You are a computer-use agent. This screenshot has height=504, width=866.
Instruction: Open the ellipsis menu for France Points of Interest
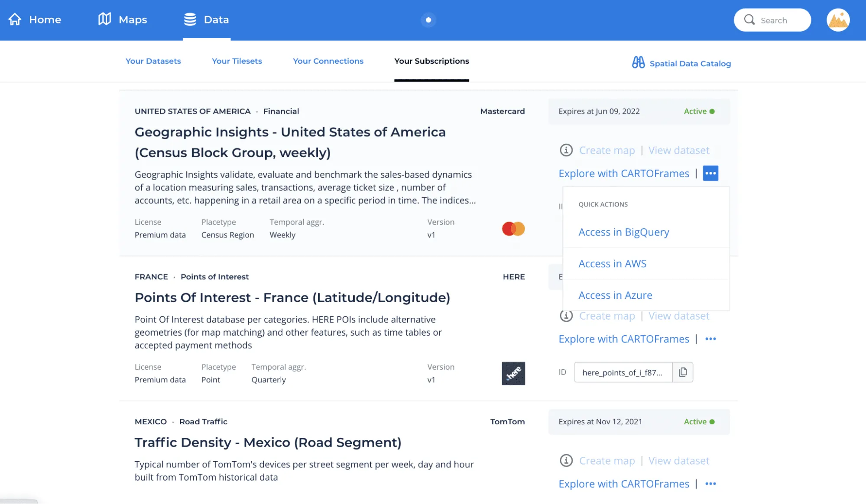coord(710,339)
